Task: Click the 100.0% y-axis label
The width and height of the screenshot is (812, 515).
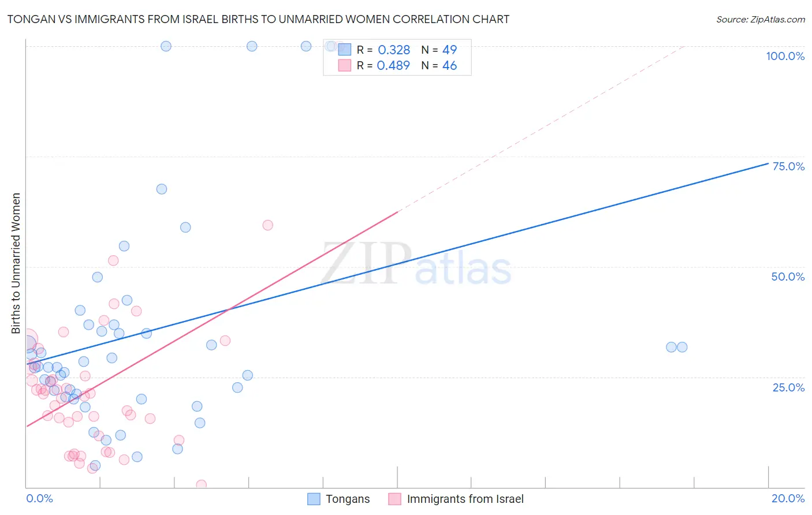Action: tap(785, 56)
